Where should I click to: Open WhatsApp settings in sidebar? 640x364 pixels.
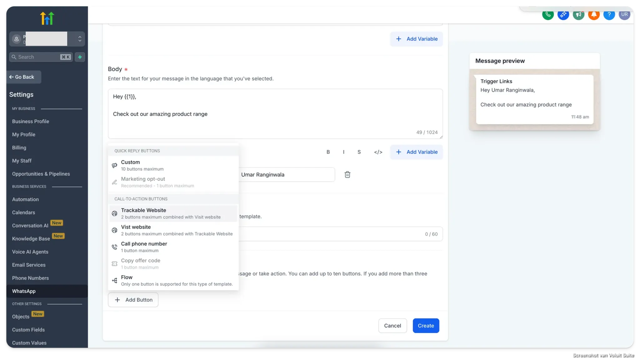(24, 291)
